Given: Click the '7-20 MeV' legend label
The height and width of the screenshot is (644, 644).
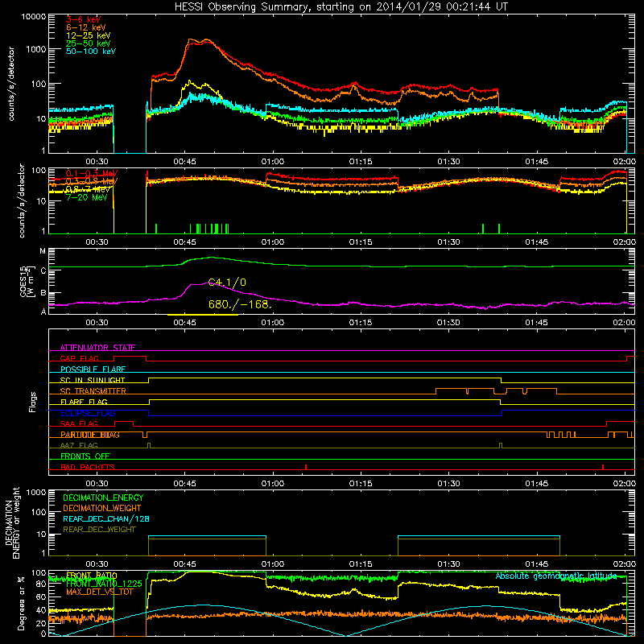Looking at the screenshot, I should click(x=87, y=197).
